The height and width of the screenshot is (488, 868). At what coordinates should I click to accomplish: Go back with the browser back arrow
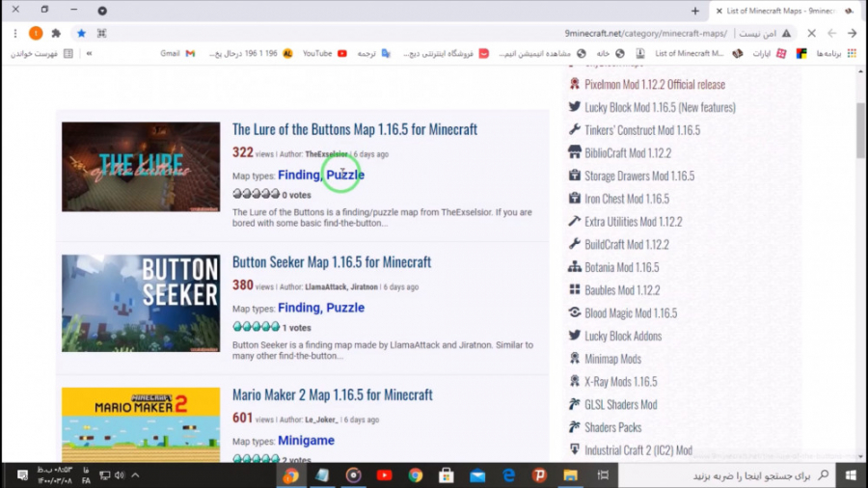pyautogui.click(x=831, y=33)
